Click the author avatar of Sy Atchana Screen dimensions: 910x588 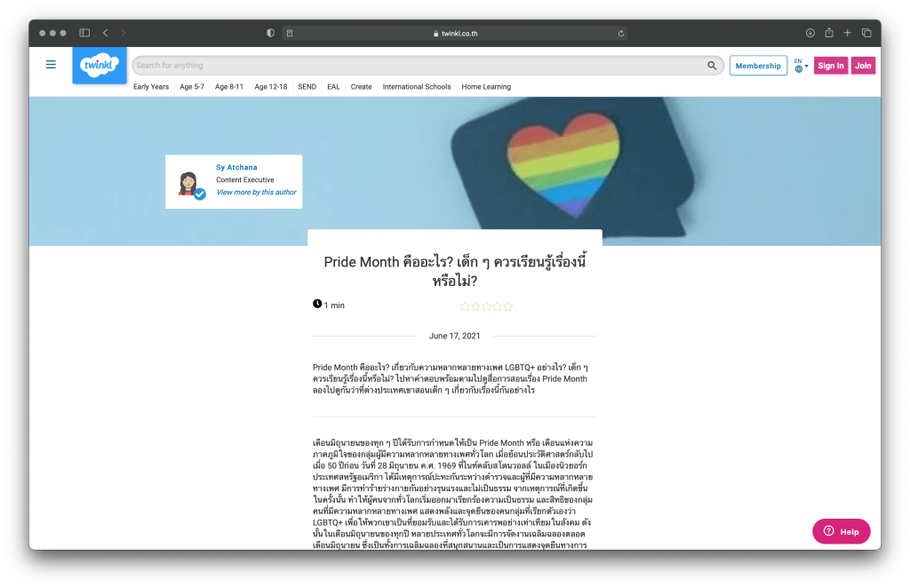tap(190, 185)
